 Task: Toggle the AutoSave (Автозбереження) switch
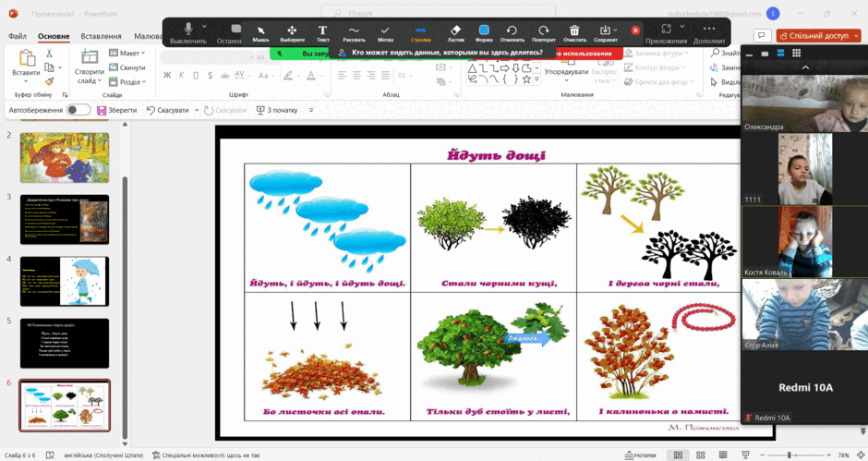coord(78,110)
